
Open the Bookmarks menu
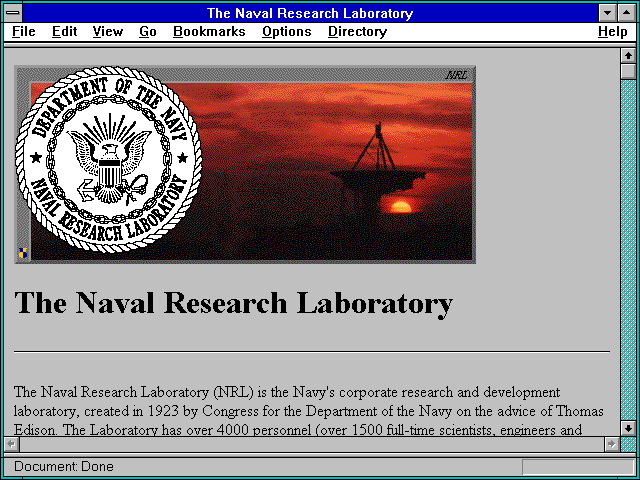point(209,32)
